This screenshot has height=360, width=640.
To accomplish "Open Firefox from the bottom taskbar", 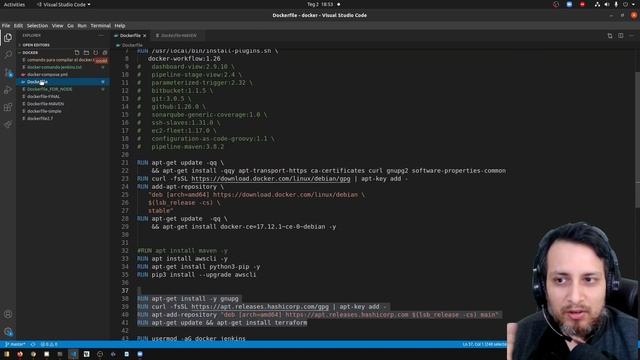I will (20, 354).
